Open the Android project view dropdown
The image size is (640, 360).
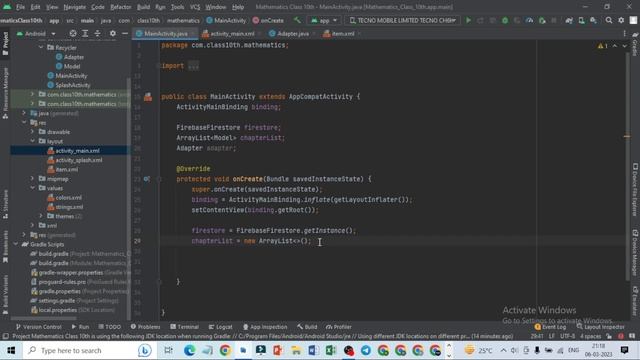click(x=36, y=33)
